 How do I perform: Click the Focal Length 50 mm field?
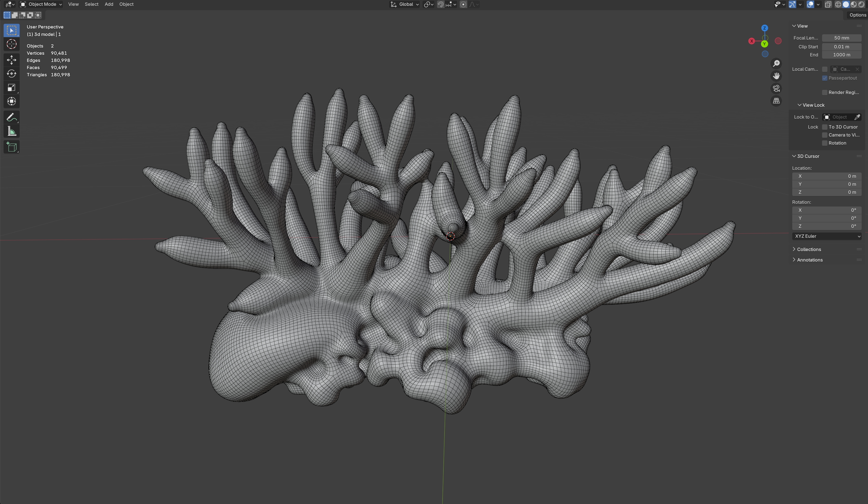tap(841, 38)
